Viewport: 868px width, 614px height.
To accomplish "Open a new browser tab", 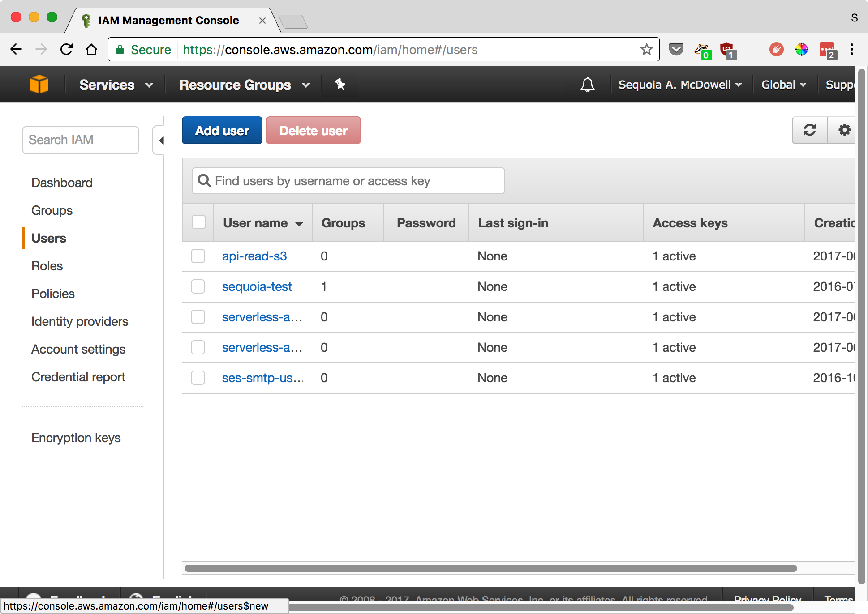I will (293, 21).
